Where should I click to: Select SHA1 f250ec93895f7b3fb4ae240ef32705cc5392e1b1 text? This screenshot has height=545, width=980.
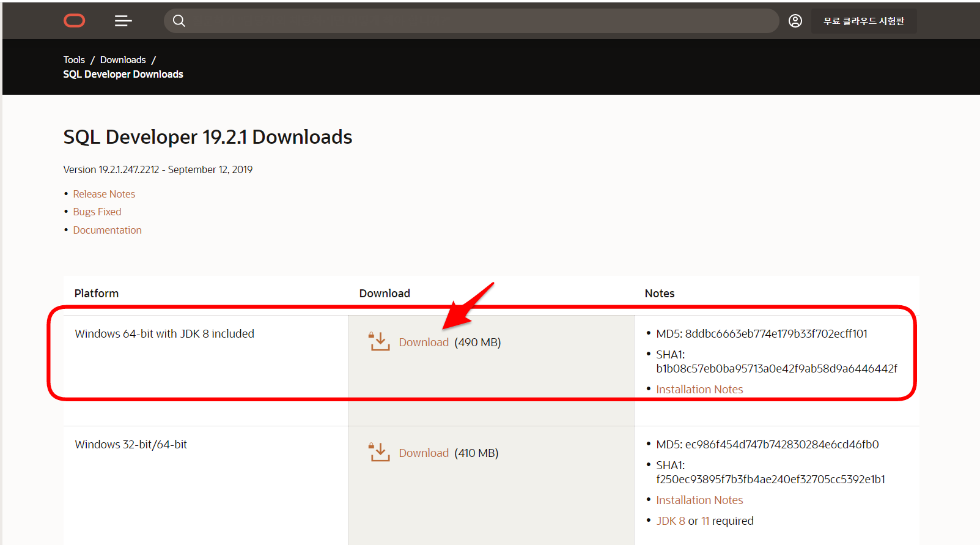(x=770, y=472)
